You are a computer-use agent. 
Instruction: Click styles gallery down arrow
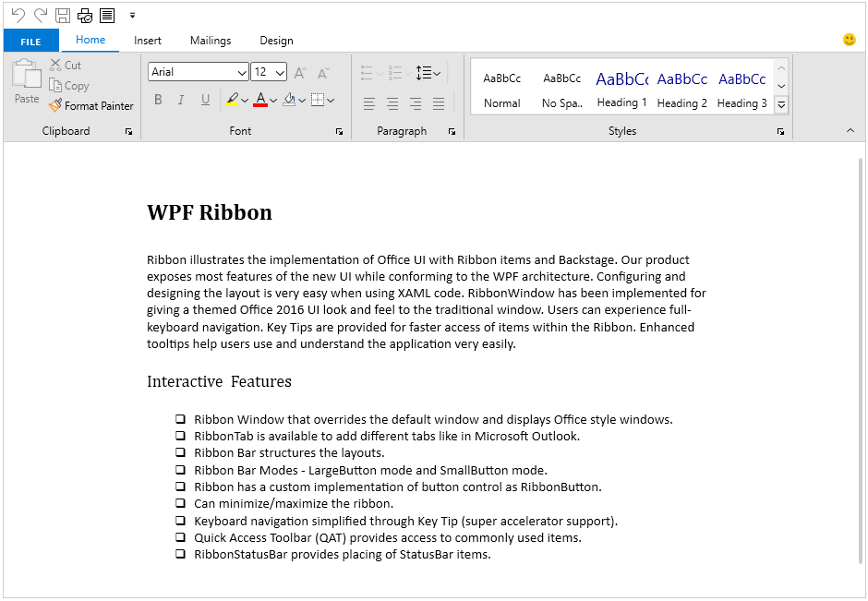coord(781,86)
